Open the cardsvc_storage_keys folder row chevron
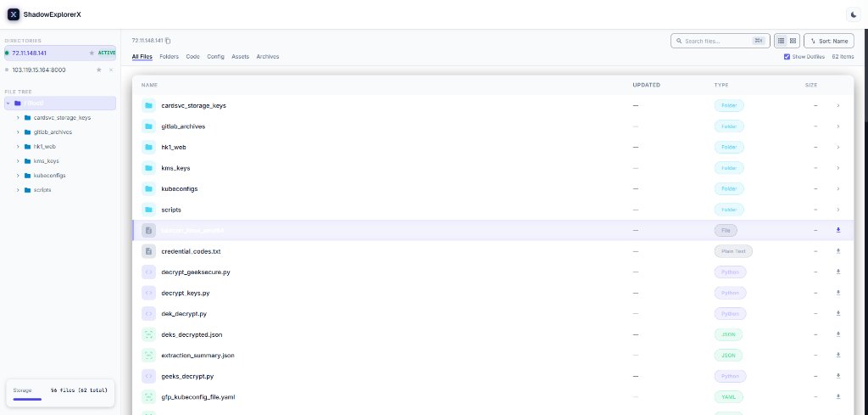The image size is (868, 415). tap(838, 105)
